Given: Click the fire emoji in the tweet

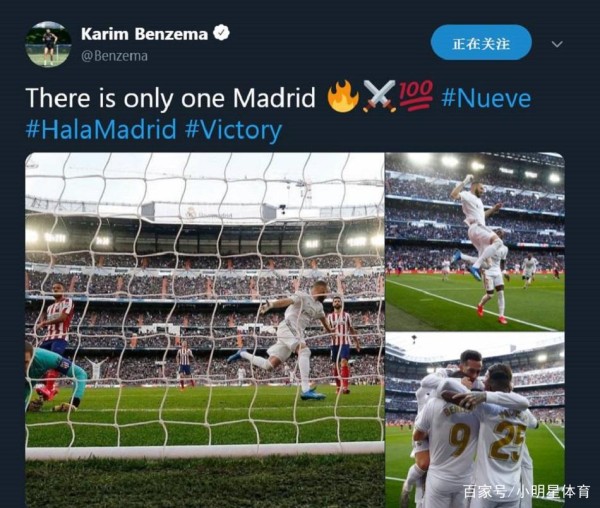Looking at the screenshot, I should 343,96.
